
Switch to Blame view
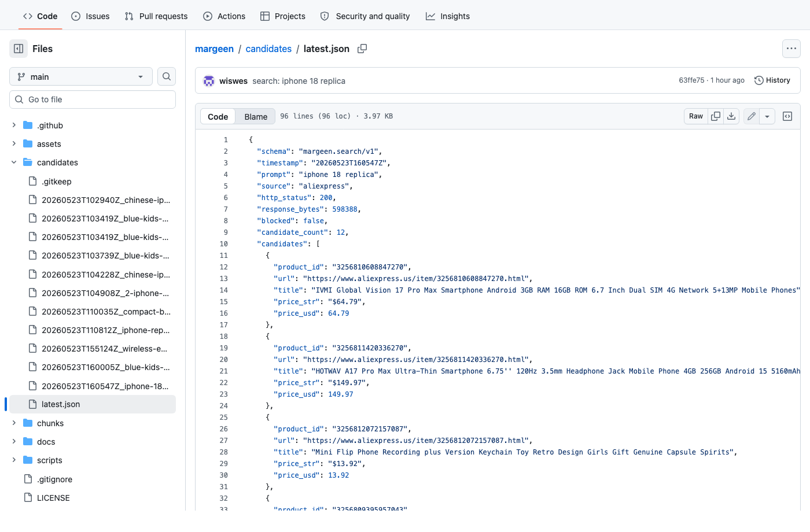point(256,116)
